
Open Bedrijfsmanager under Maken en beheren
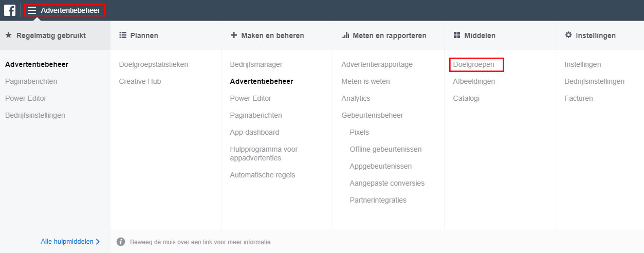click(x=256, y=65)
